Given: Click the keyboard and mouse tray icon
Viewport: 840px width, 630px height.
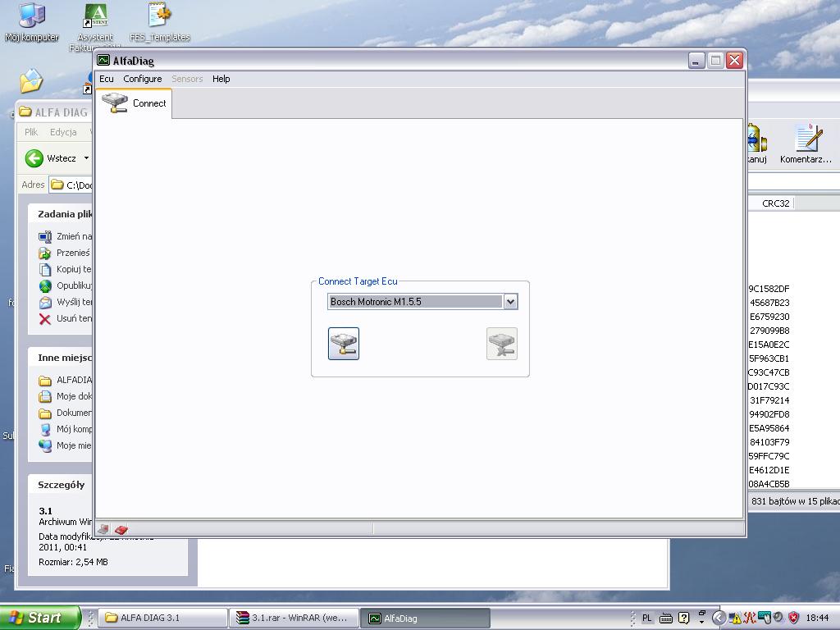Looking at the screenshot, I should tap(764, 619).
